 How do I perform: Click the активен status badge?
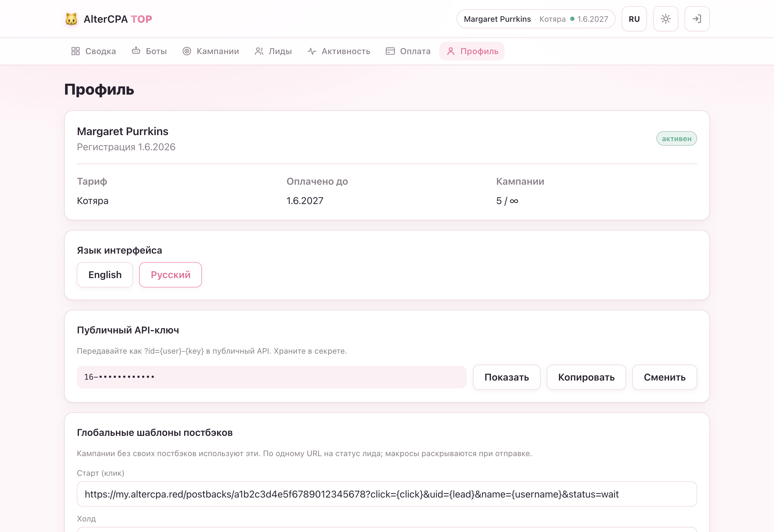pyautogui.click(x=676, y=139)
